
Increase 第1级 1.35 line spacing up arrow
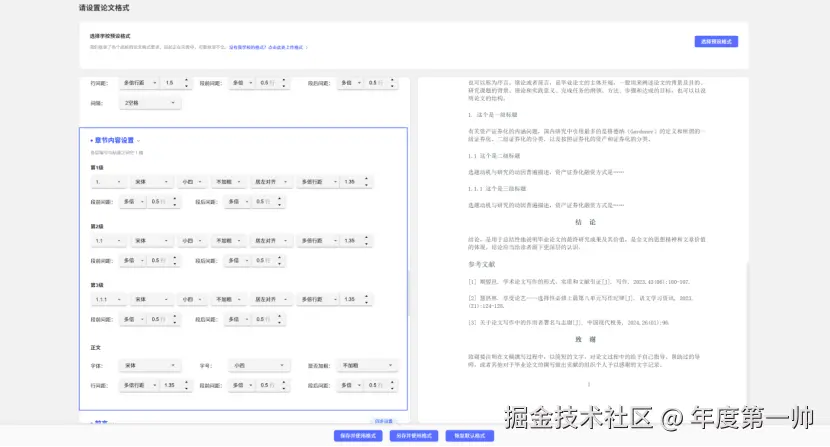click(x=366, y=179)
